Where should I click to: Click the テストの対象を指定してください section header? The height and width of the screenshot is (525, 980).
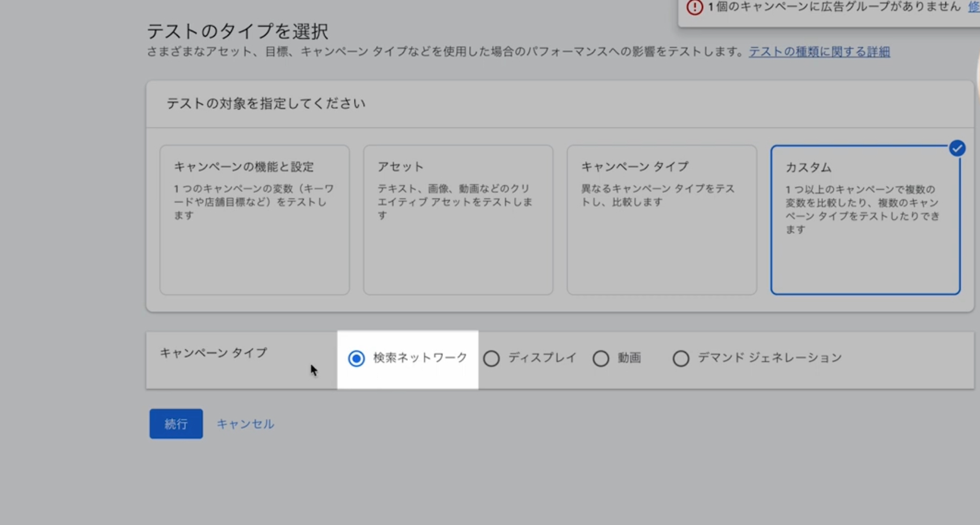pyautogui.click(x=266, y=104)
